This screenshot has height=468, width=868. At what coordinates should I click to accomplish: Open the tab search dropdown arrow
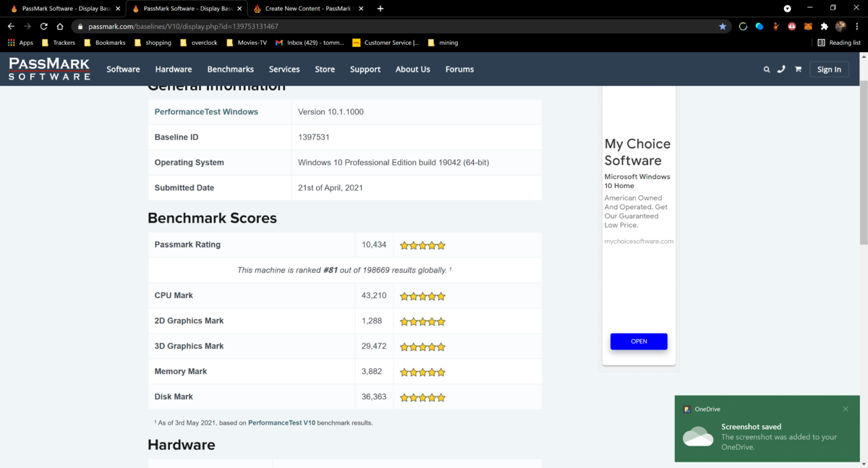click(x=788, y=9)
